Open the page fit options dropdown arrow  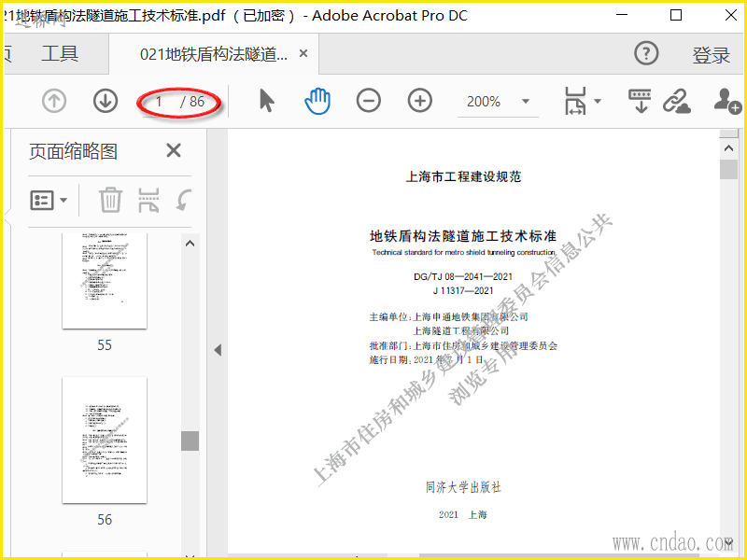pos(598,101)
